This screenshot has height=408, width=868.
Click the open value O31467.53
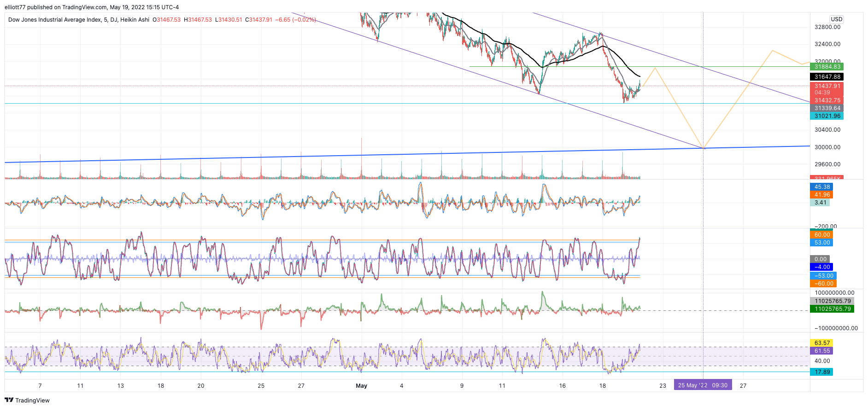coord(167,20)
